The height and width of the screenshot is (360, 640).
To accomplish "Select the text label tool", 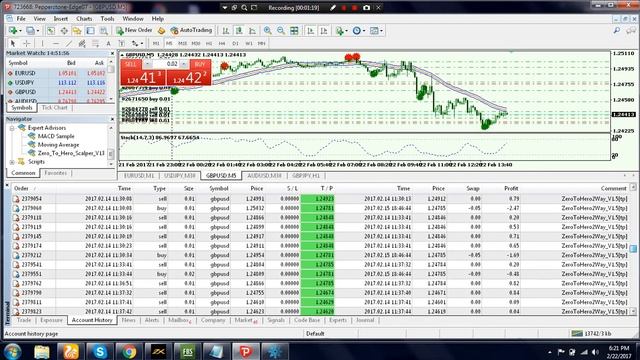I will (x=121, y=43).
